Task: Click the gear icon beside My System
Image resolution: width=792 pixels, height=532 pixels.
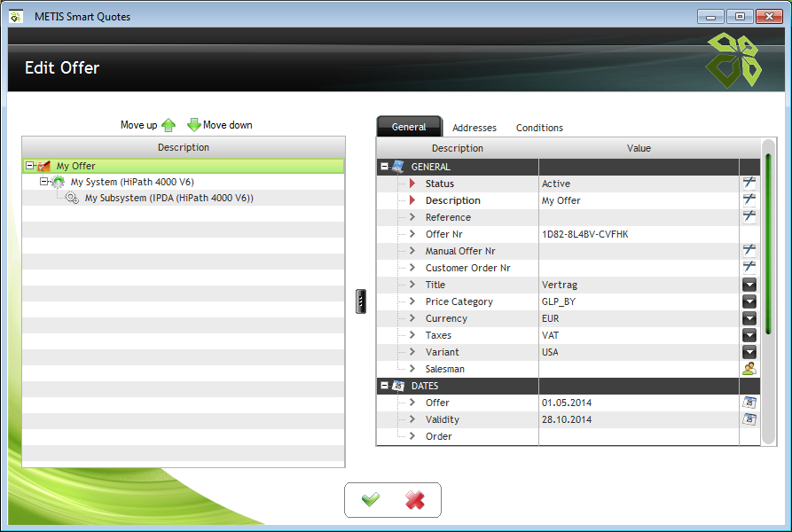Action: click(x=58, y=182)
